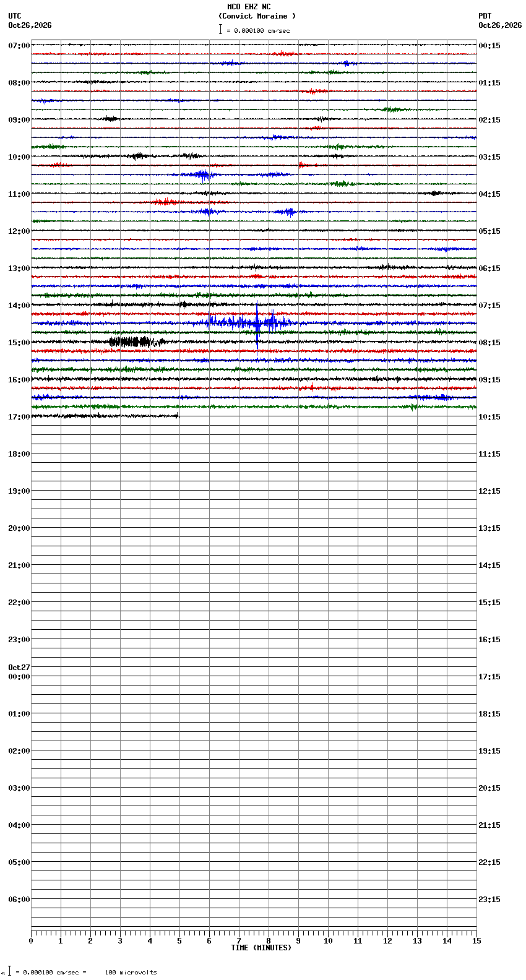Click the '13:00' UTC time label
The width and height of the screenshot is (526, 980).
19,269
